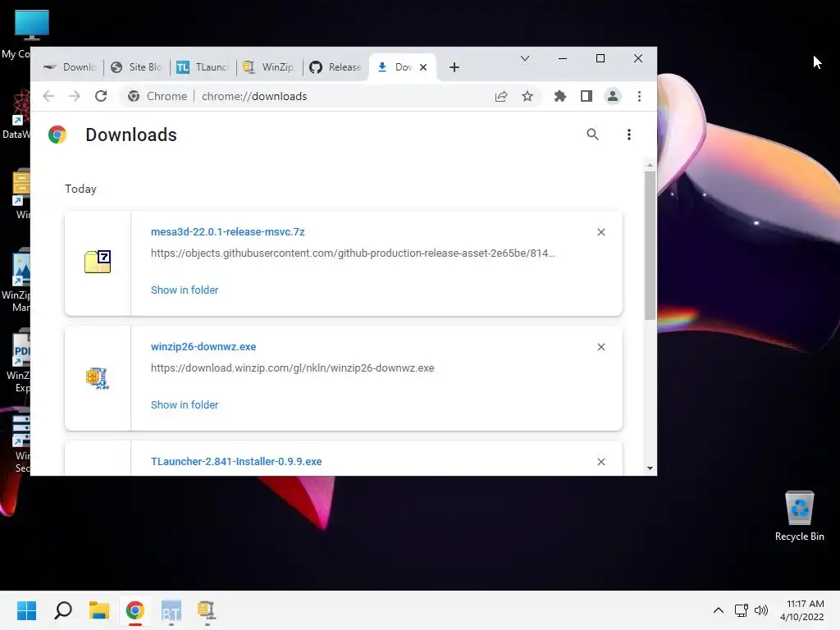Image resolution: width=840 pixels, height=630 pixels.
Task: Show mesa3d file in folder
Action: point(185,290)
